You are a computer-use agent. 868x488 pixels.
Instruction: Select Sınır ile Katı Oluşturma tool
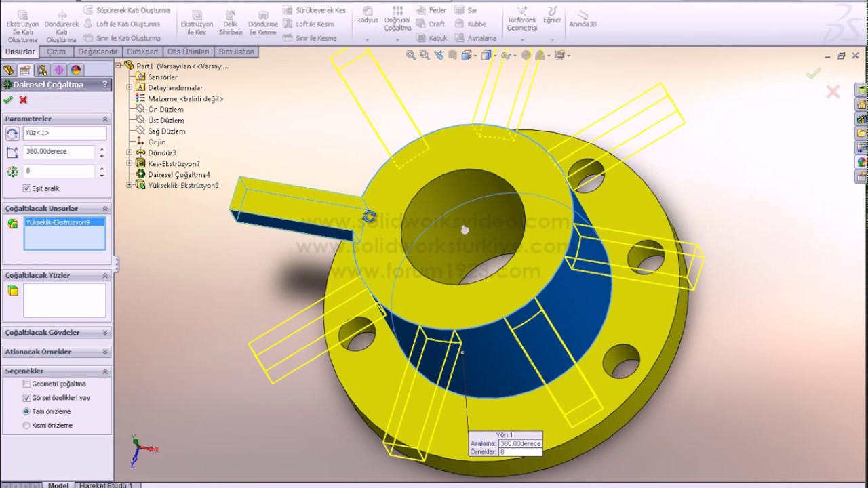[x=121, y=38]
